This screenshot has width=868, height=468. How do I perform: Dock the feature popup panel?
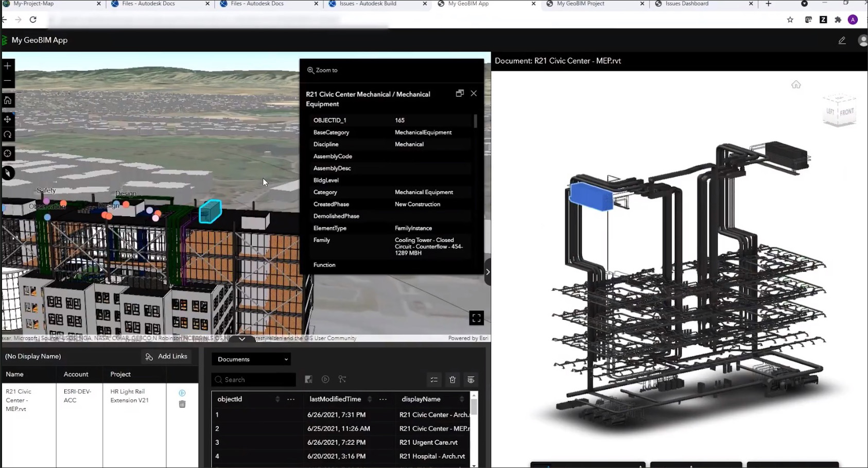point(460,93)
